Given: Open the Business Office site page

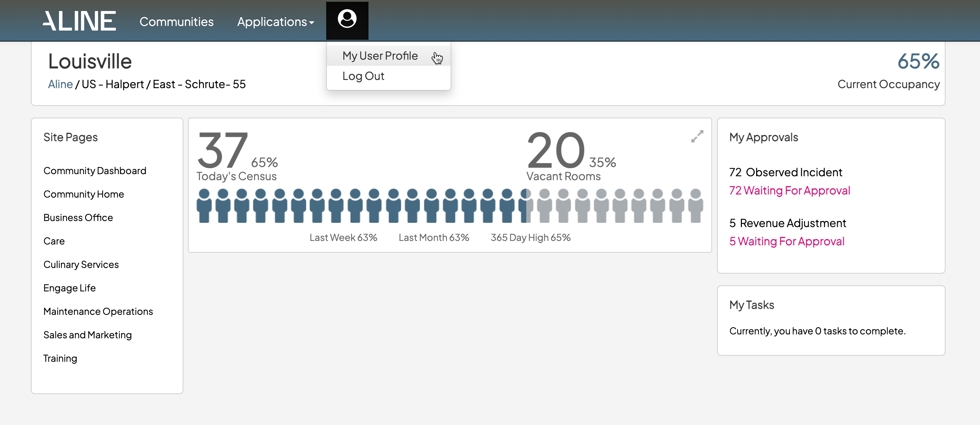Looking at the screenshot, I should [x=78, y=217].
